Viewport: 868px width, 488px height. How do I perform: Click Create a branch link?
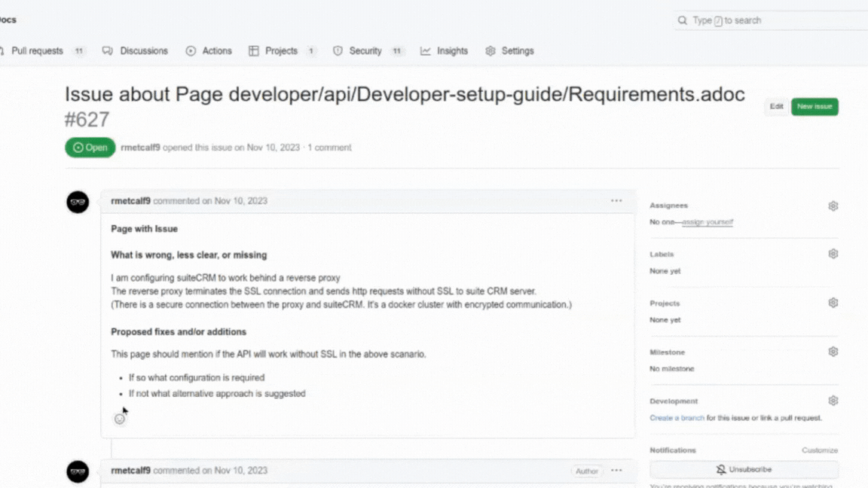coord(677,418)
